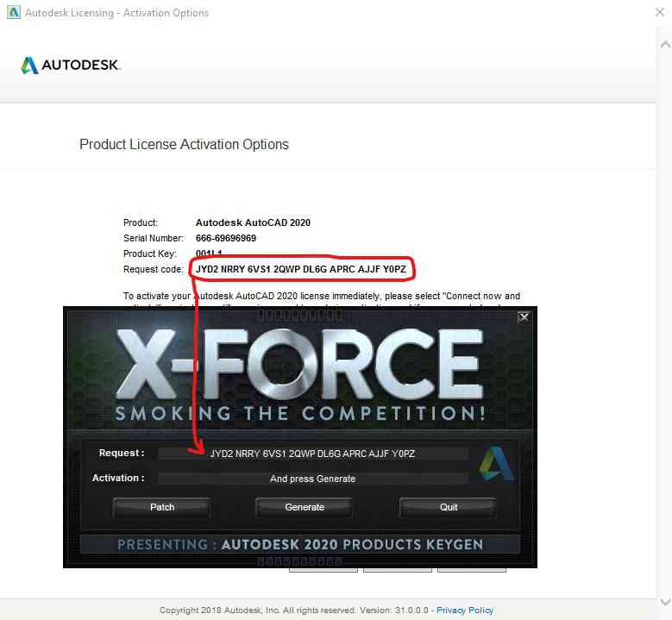Click the Autodesk logo in the page header
The width and height of the screenshot is (672, 620).
71,66
